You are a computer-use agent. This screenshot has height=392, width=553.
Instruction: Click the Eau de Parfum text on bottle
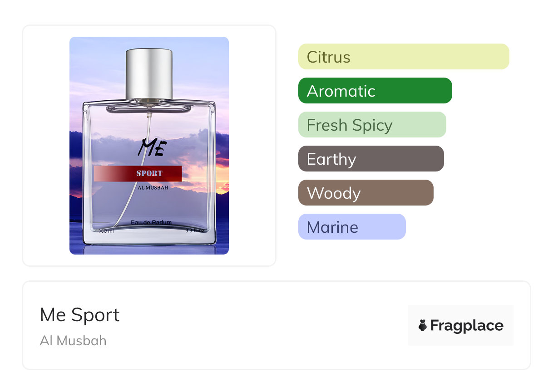point(151,222)
